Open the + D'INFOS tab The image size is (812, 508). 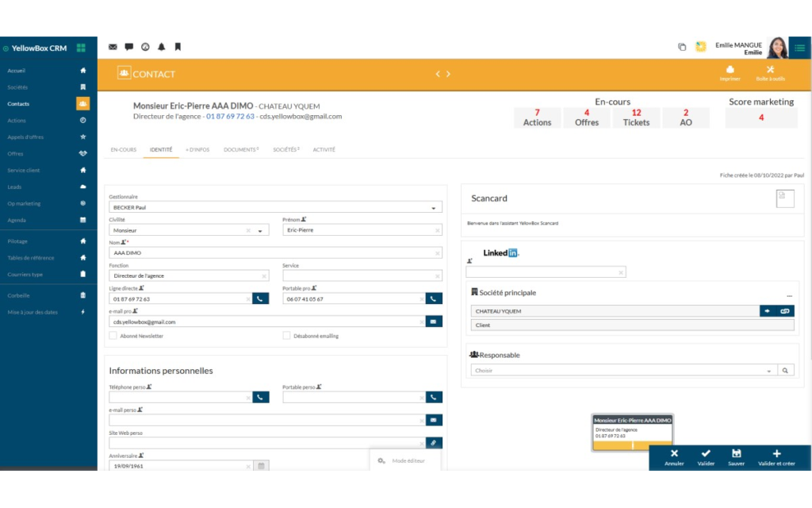click(197, 150)
